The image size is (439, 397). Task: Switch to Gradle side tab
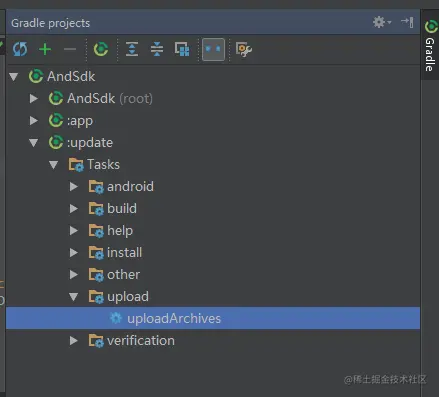pyautogui.click(x=430, y=45)
